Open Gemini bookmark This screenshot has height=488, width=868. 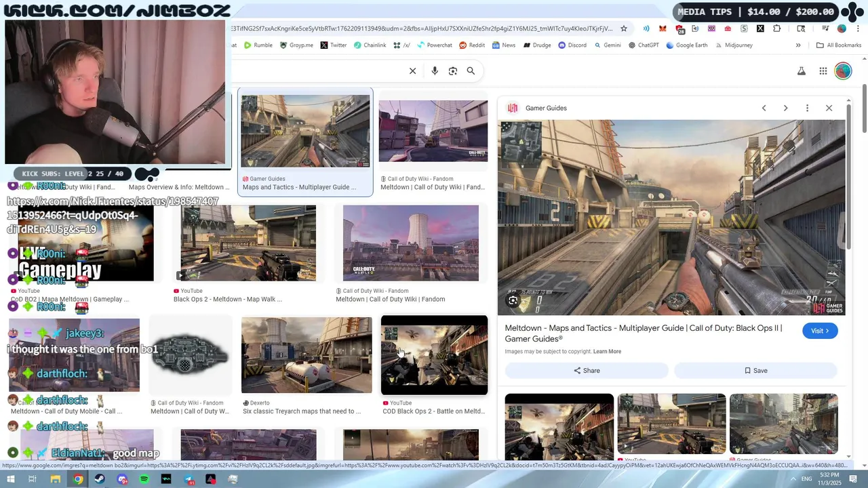[x=608, y=45]
